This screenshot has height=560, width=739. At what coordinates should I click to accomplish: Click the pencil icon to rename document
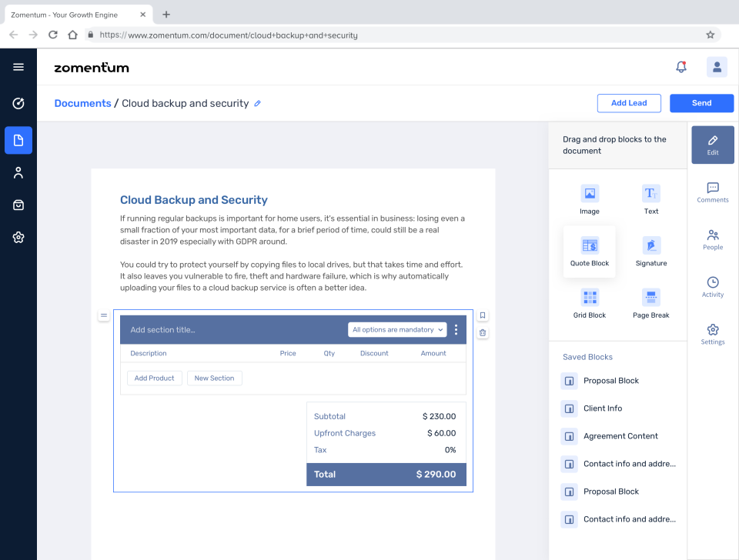[258, 103]
